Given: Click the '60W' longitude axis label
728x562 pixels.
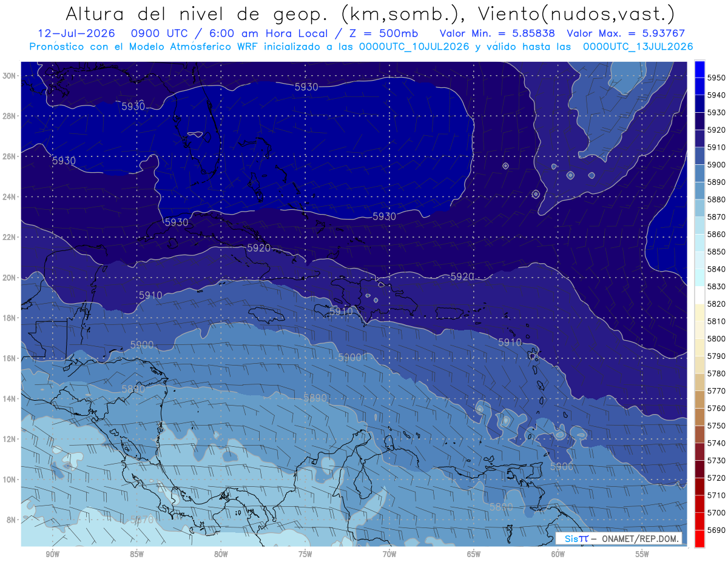Looking at the screenshot, I should tap(558, 555).
